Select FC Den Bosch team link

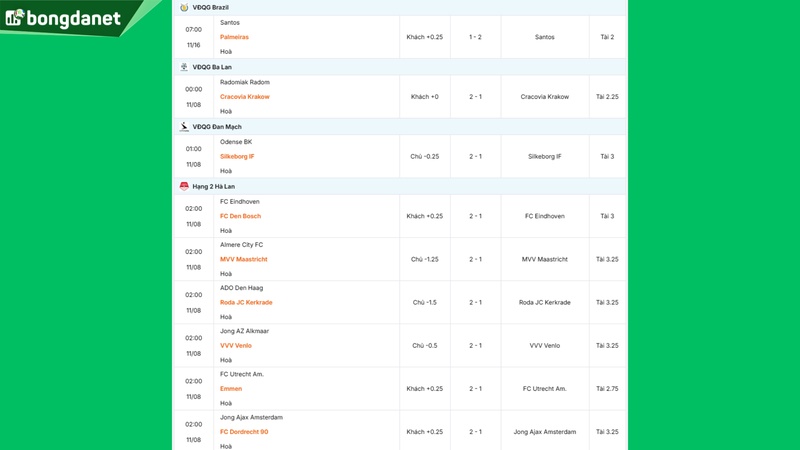point(240,216)
